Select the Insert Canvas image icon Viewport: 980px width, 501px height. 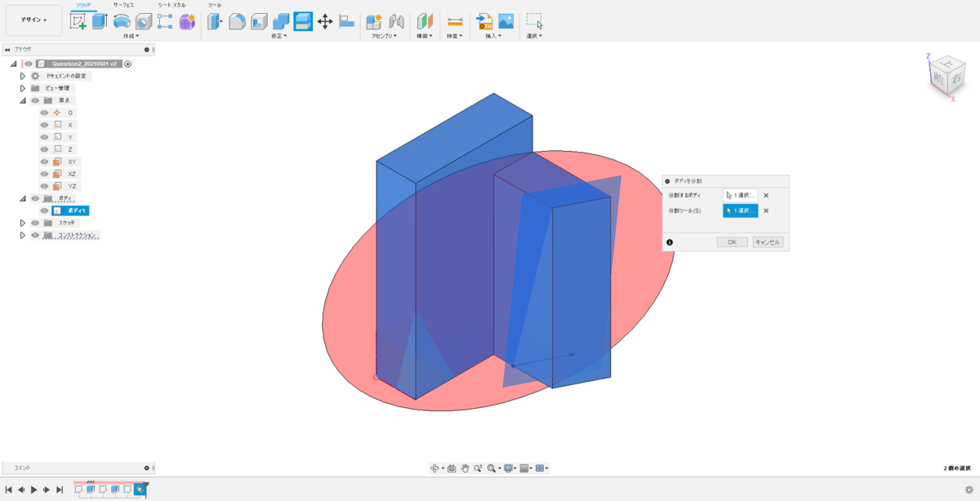click(506, 22)
